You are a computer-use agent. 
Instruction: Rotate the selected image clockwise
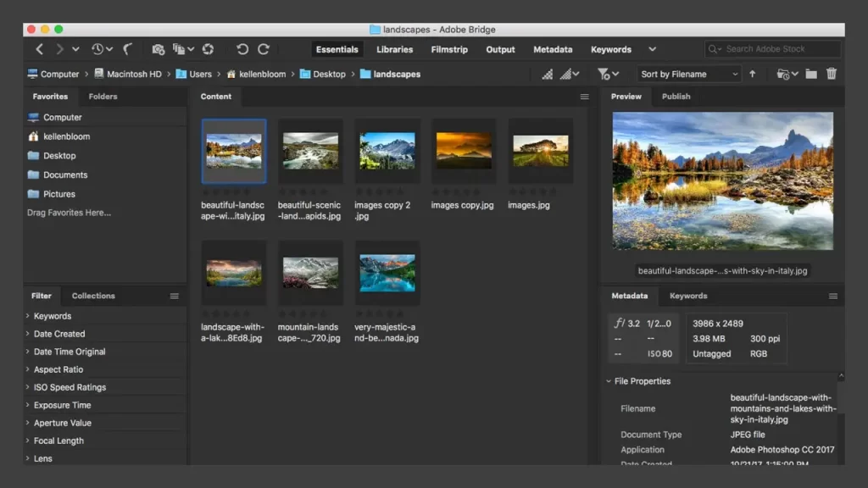(264, 48)
